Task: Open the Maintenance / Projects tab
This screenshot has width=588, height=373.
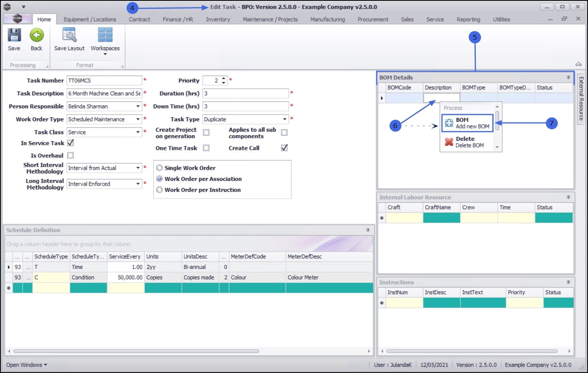Action: tap(270, 19)
